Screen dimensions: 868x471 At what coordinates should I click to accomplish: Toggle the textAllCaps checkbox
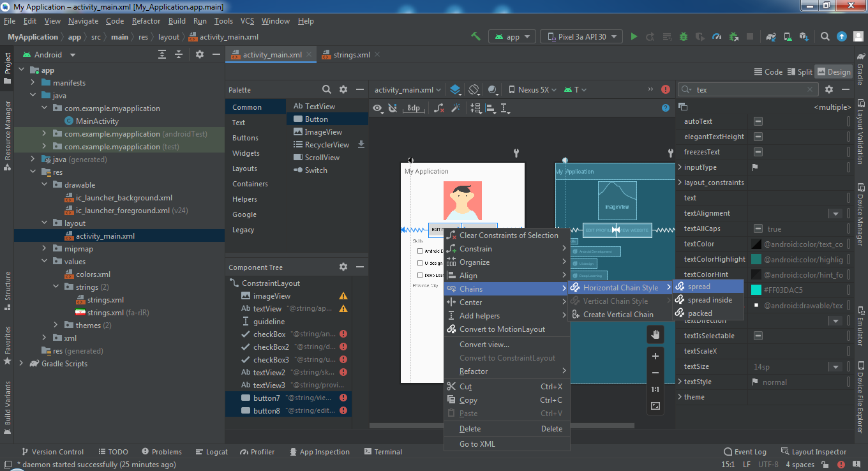click(x=758, y=228)
